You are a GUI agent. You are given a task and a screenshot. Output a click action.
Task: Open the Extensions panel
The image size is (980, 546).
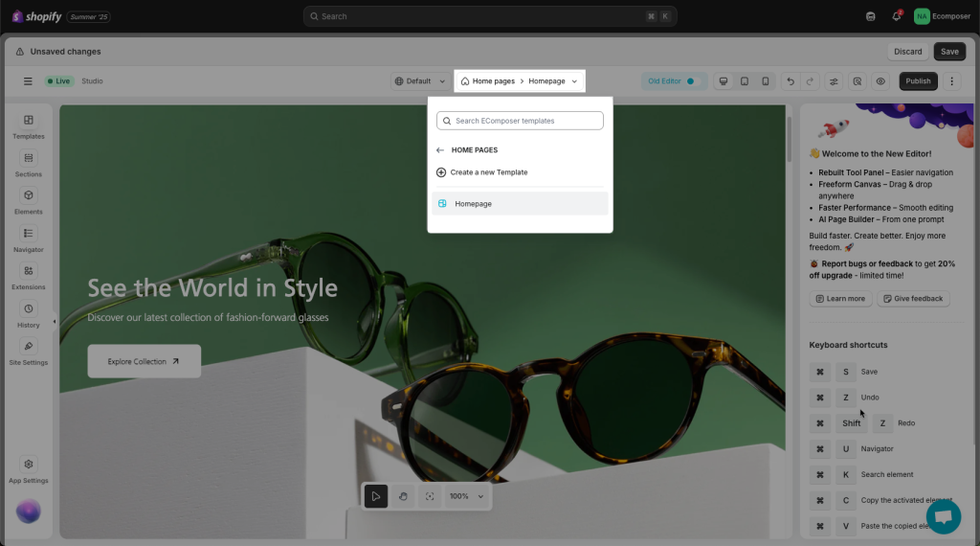tap(28, 278)
